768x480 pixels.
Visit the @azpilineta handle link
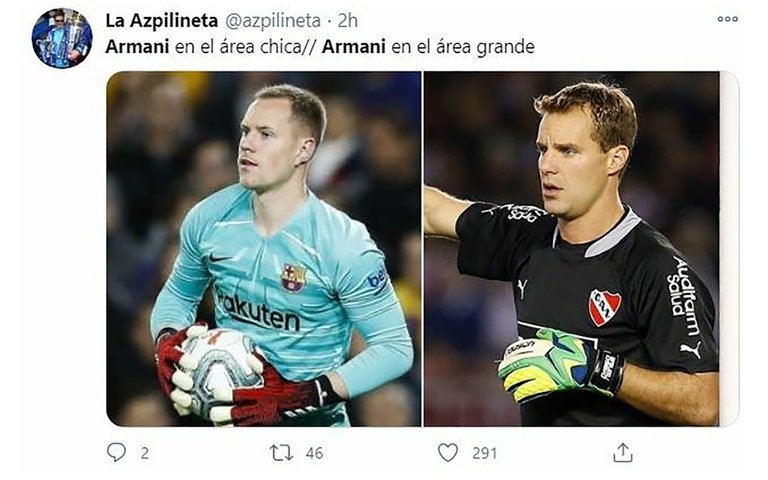click(273, 21)
